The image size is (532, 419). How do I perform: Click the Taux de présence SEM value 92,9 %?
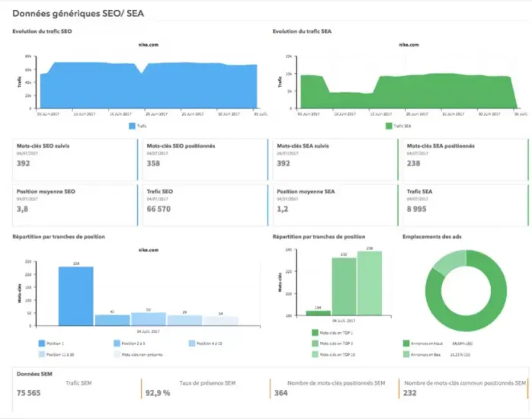point(158,393)
